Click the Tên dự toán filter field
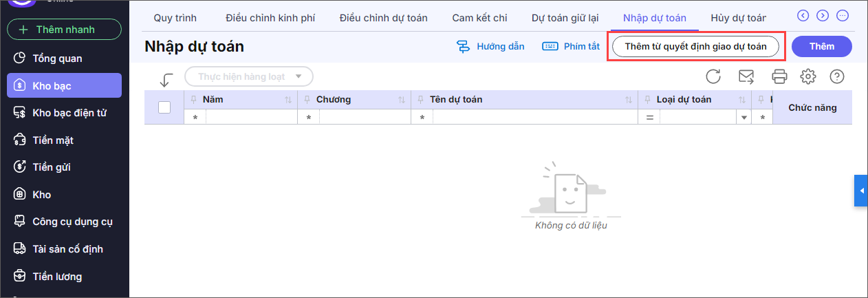Screen dimensions: 868x298 534,118
